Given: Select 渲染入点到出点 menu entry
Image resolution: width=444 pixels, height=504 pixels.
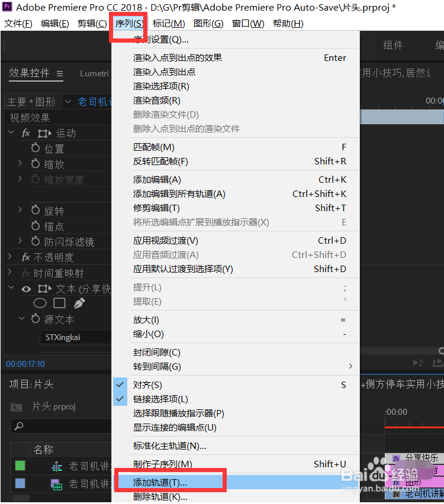Looking at the screenshot, I should (x=235, y=72).
